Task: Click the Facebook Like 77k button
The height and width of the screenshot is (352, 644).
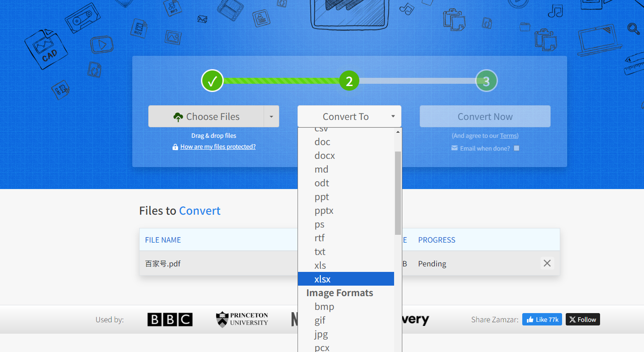Action: 542,320
